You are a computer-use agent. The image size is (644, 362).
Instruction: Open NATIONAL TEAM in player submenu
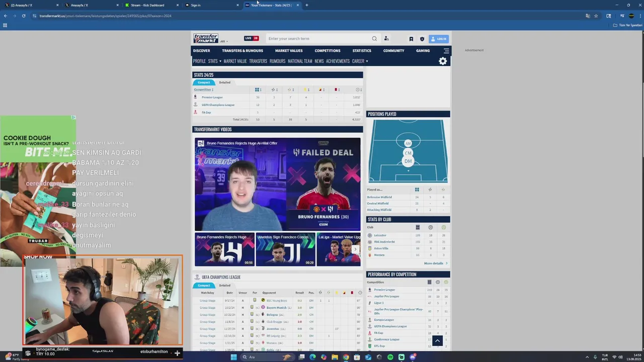[300, 61]
